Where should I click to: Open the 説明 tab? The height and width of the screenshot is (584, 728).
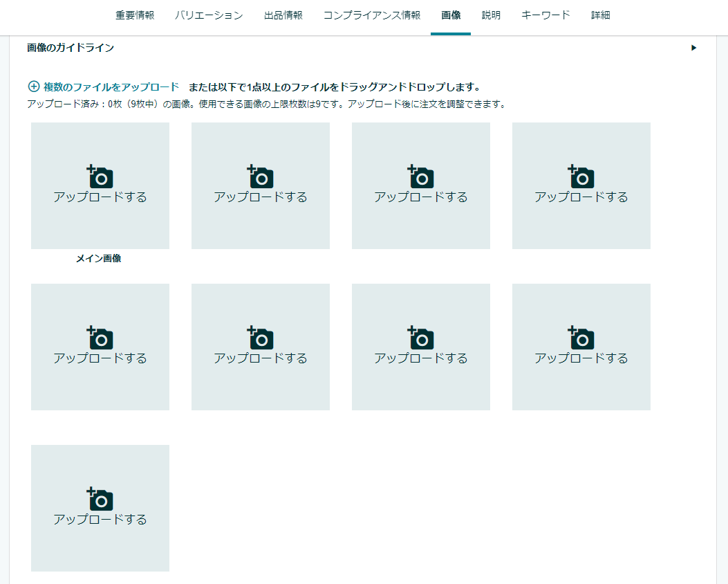[x=492, y=15]
